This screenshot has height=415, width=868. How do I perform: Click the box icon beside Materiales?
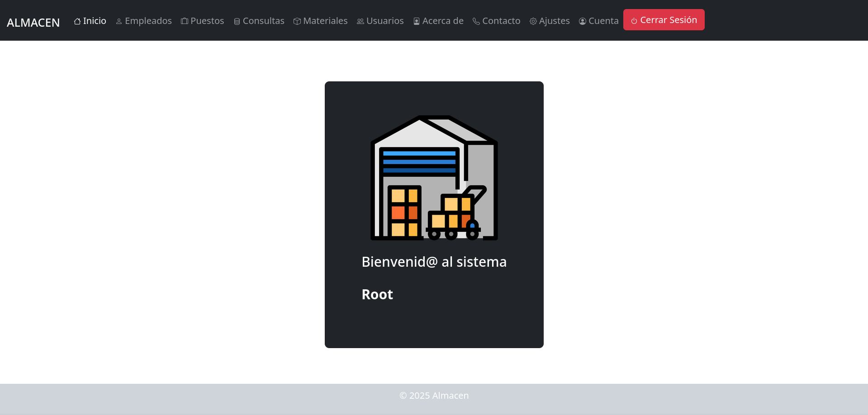[x=297, y=21]
